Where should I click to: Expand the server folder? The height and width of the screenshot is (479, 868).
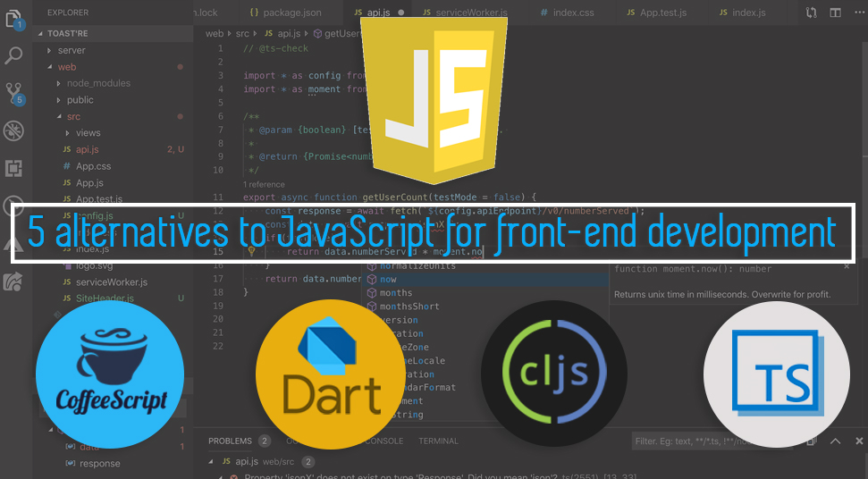click(x=49, y=50)
